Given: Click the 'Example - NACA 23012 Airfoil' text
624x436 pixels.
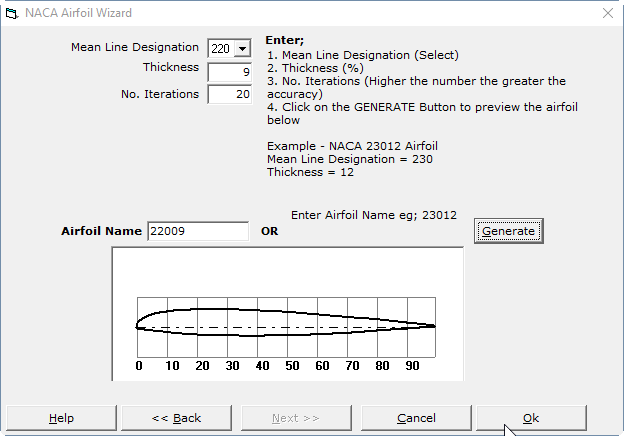Looking at the screenshot, I should tap(352, 146).
